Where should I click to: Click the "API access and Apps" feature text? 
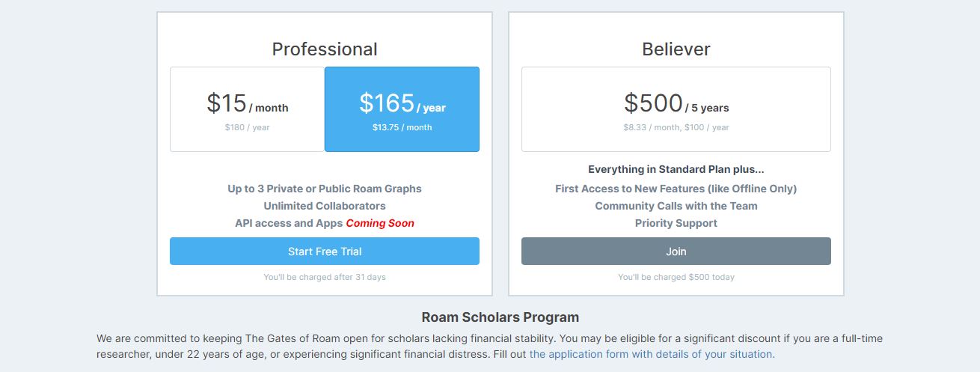point(289,223)
